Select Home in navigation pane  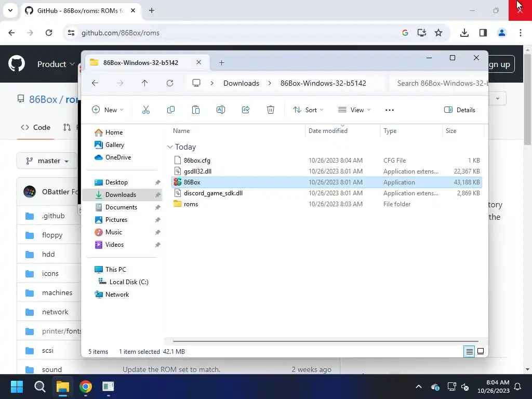coord(114,132)
